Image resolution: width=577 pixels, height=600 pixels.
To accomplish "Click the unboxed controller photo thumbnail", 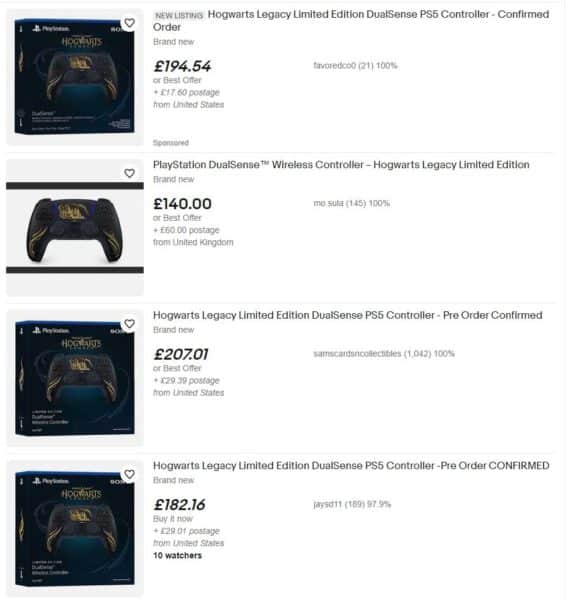I will click(x=75, y=228).
